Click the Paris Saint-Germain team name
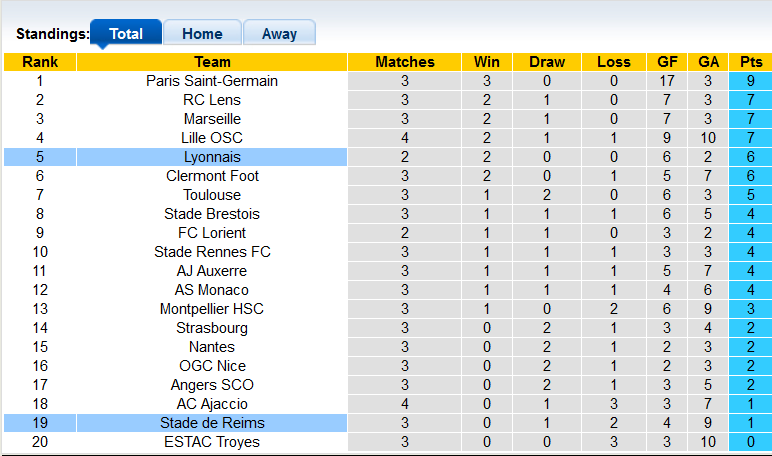772x456 pixels. coord(212,81)
